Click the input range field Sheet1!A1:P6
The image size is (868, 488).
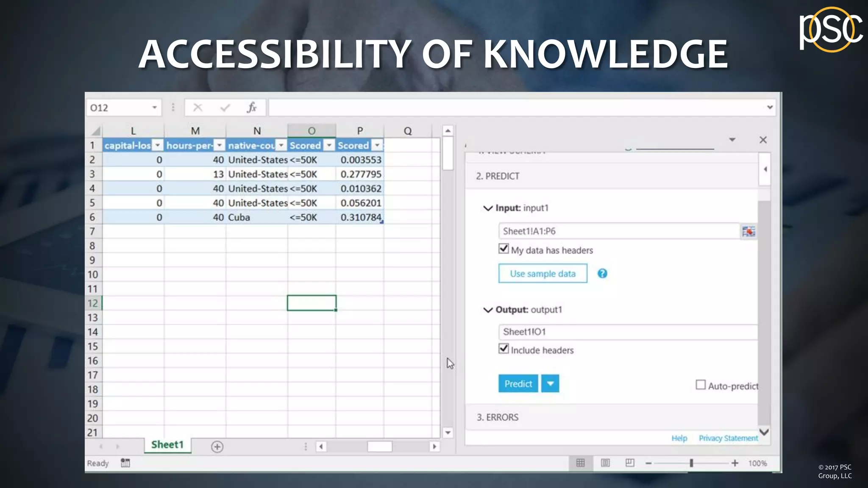pyautogui.click(x=619, y=231)
